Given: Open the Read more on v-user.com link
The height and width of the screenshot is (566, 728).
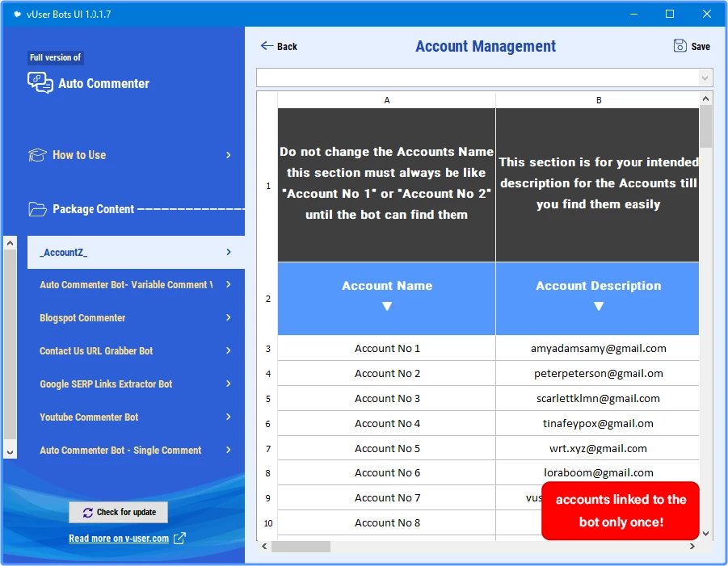Looking at the screenshot, I should coord(119,539).
